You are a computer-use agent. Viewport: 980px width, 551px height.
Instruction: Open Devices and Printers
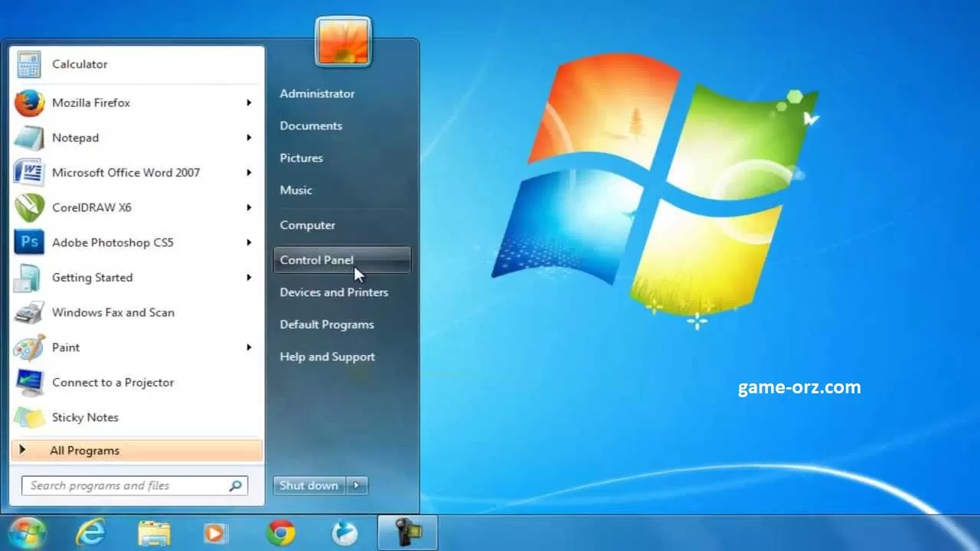(334, 292)
